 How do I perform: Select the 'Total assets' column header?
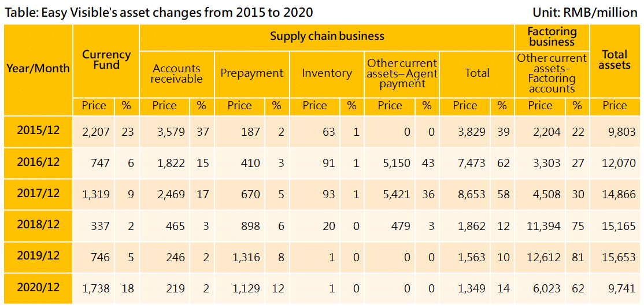(615, 60)
